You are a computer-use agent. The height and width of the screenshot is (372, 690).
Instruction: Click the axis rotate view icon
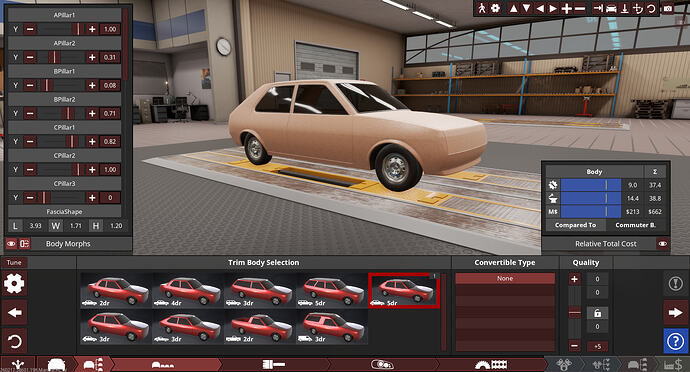point(638,8)
